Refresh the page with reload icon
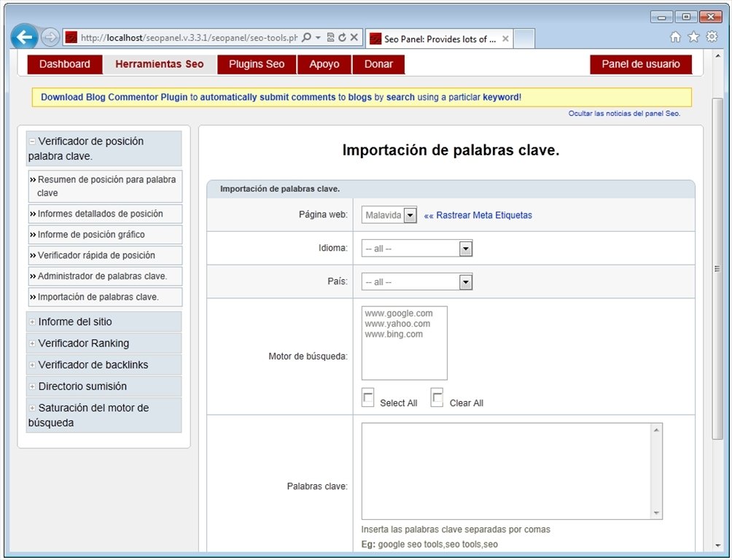 coord(342,37)
